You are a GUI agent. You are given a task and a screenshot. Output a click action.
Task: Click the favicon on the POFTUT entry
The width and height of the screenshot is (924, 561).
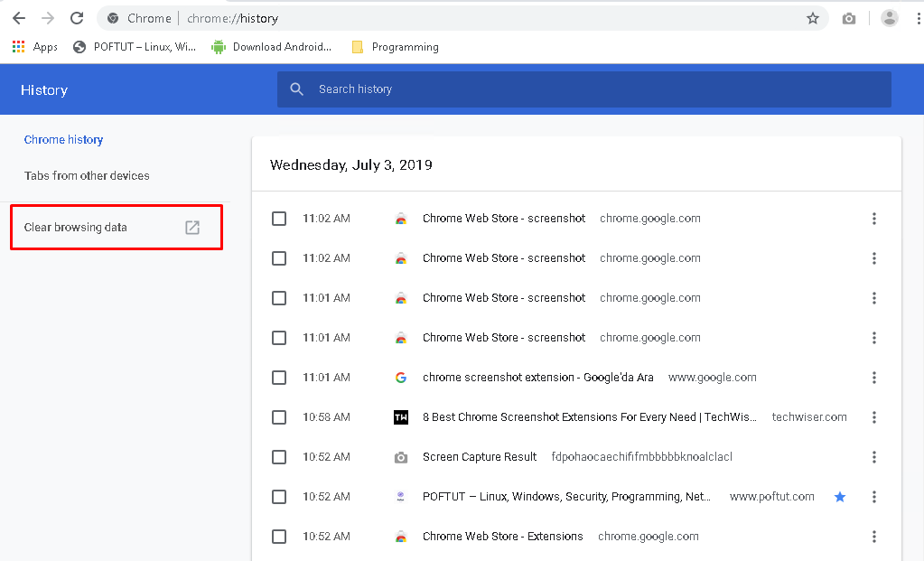(x=401, y=497)
